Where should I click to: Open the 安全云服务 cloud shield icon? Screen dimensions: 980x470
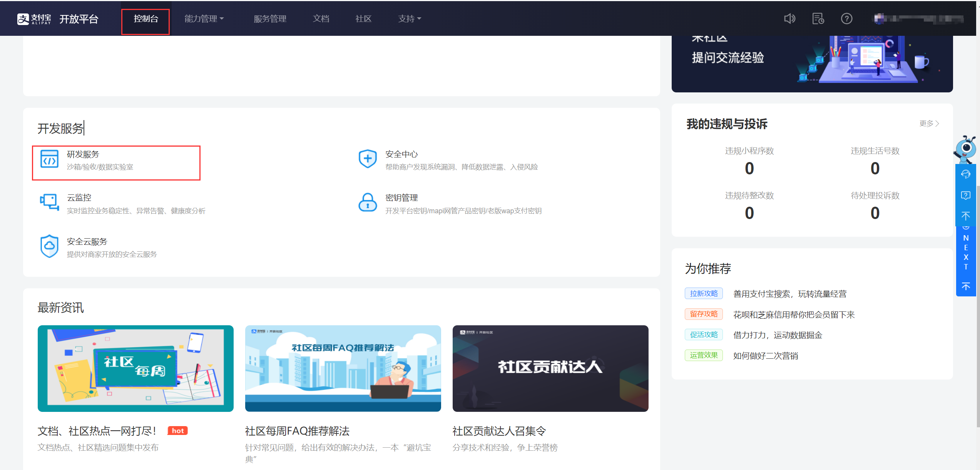click(49, 246)
